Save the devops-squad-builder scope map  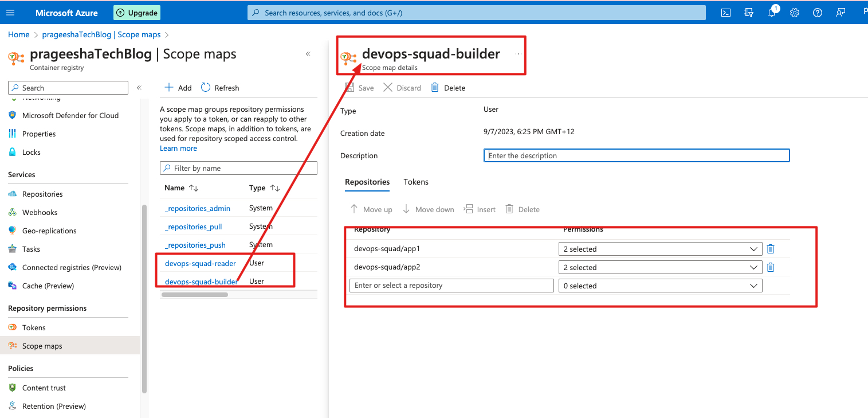pyautogui.click(x=360, y=87)
